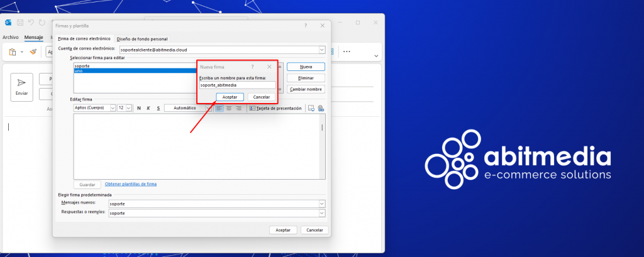The image size is (644, 257).
Task: Toggle underline (S) formatting in signature editor
Action: 158,108
